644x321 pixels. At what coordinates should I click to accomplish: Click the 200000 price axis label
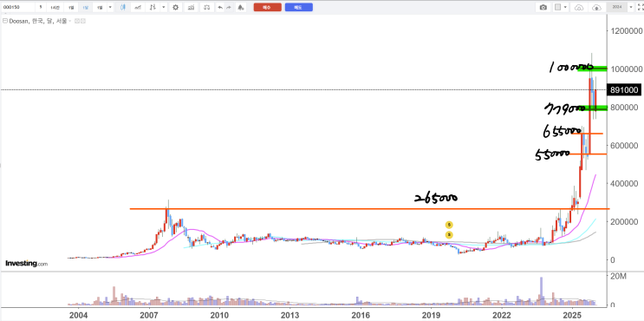624,221
